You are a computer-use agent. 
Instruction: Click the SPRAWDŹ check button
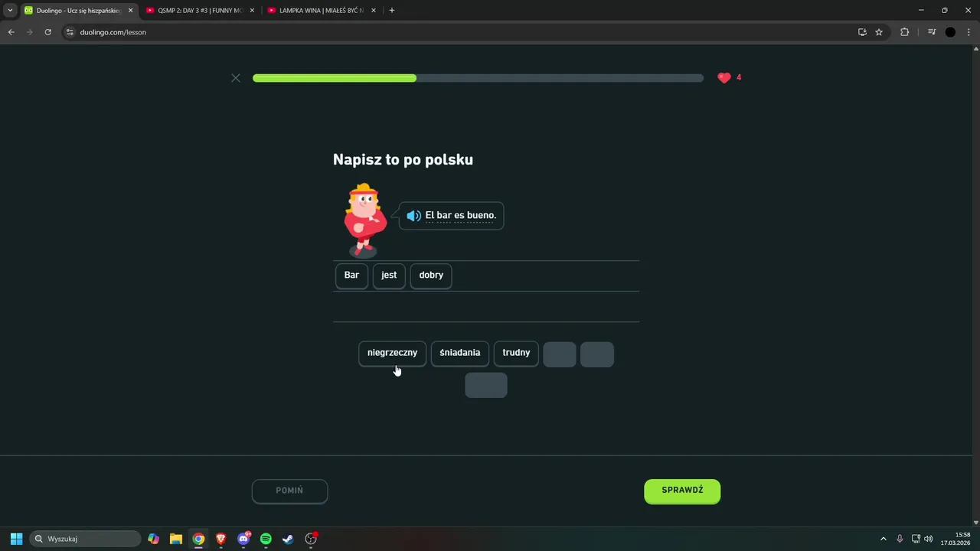682,491
